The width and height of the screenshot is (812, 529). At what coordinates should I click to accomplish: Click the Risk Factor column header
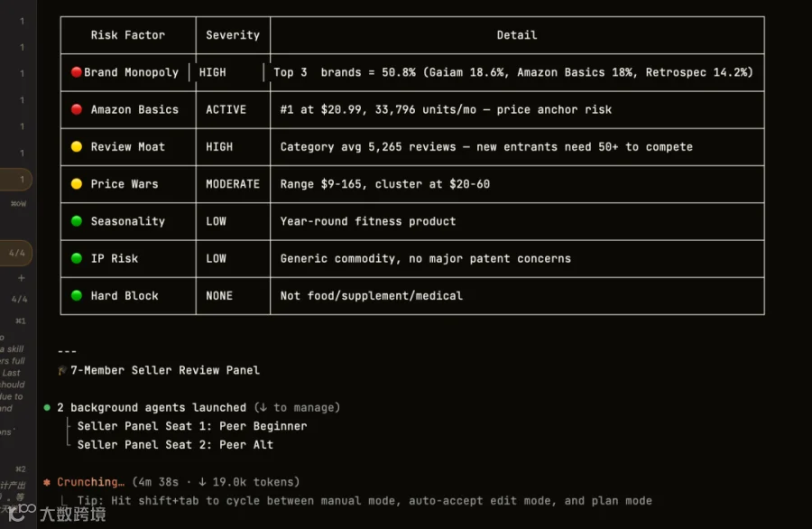pos(128,35)
